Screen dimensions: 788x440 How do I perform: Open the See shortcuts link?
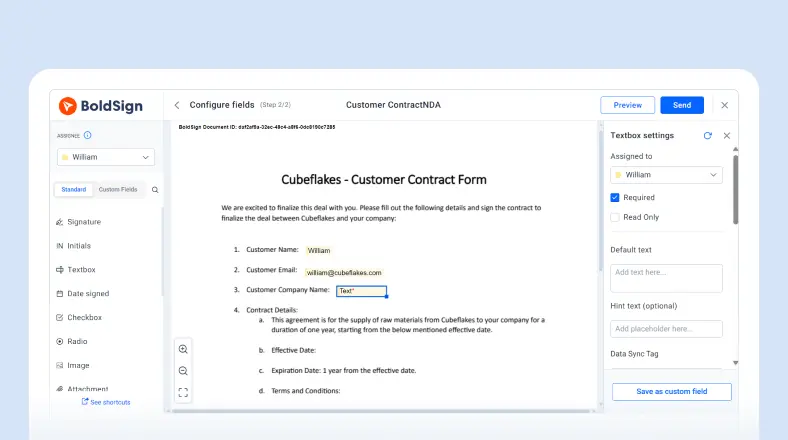pos(106,402)
